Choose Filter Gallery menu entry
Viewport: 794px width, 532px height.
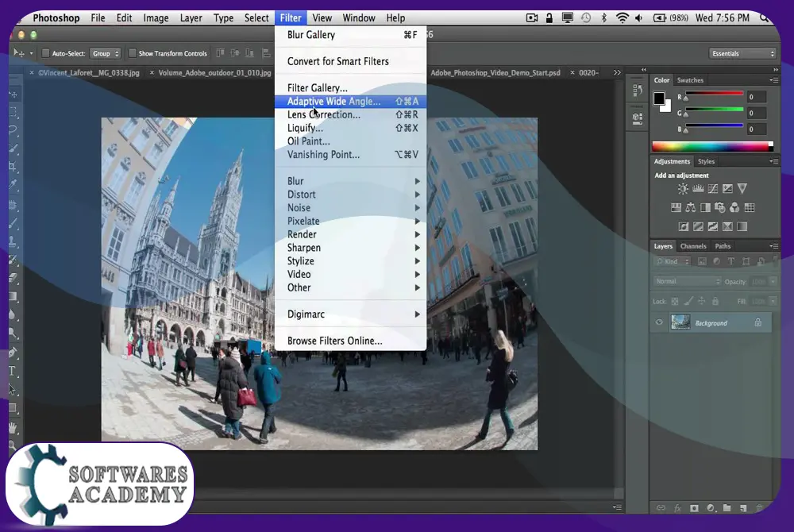[351, 88]
